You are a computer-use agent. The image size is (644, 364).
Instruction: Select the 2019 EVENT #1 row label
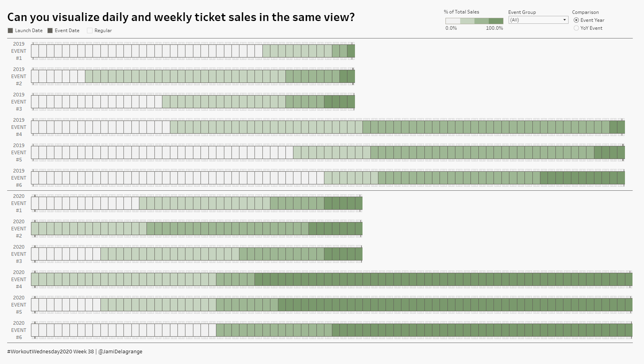(19, 51)
